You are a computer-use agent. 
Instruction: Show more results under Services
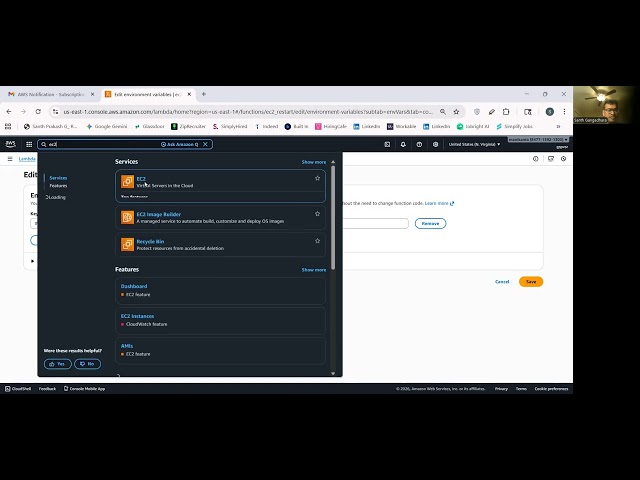point(313,162)
